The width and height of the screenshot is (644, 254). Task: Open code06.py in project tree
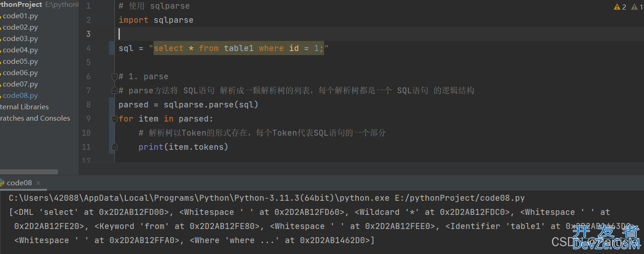20,73
